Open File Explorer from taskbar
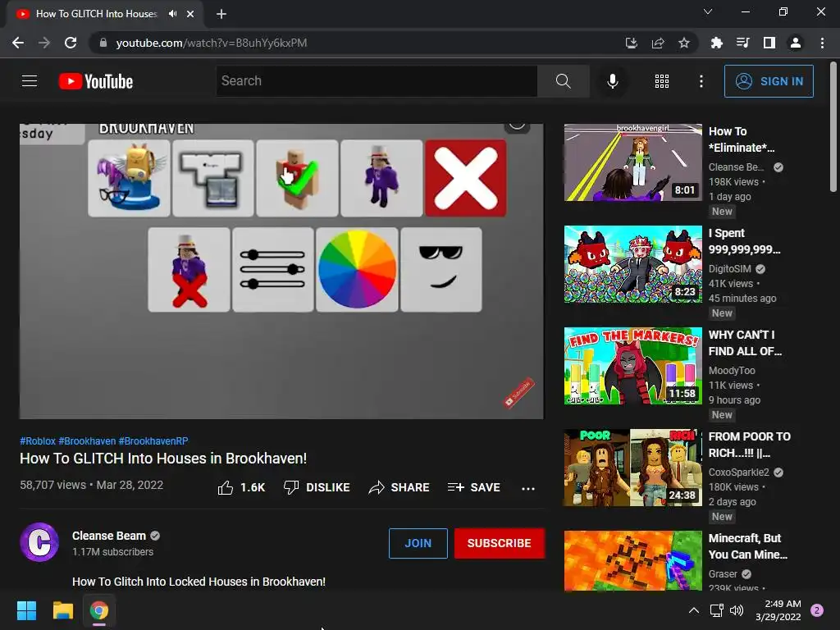This screenshot has width=840, height=630. point(62,610)
